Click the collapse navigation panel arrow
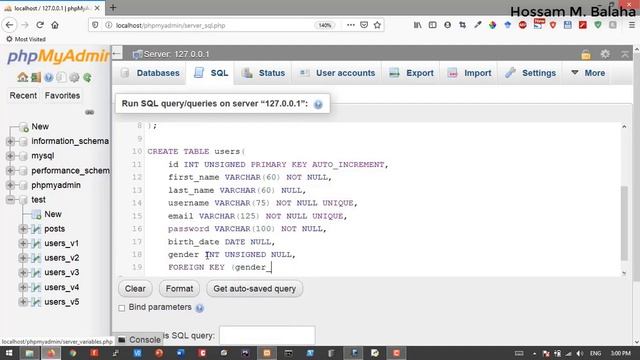This screenshot has width=640, height=360. (x=117, y=53)
